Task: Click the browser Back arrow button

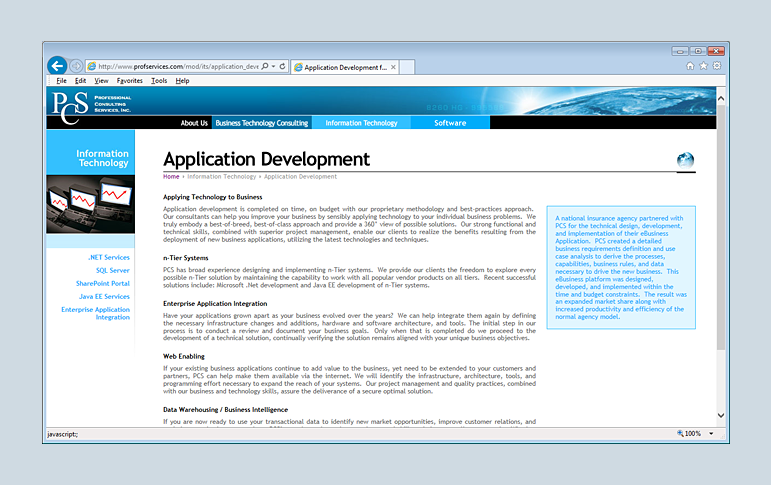Action: pyautogui.click(x=57, y=66)
